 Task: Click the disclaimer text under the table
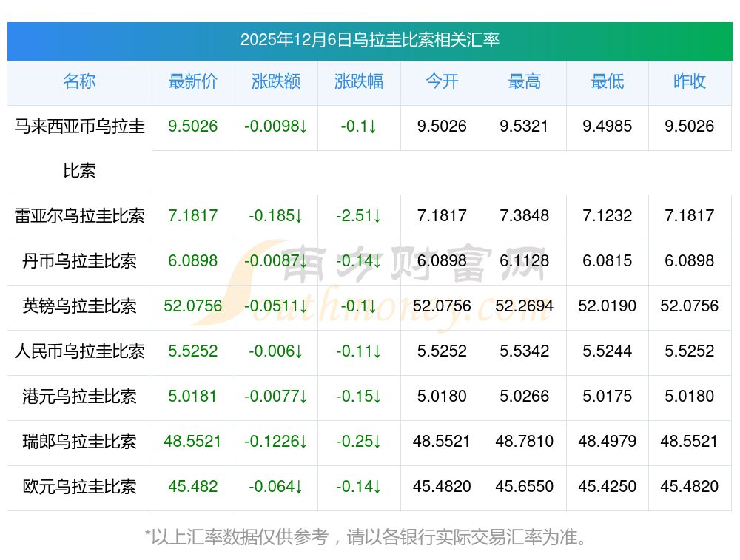tap(366, 537)
